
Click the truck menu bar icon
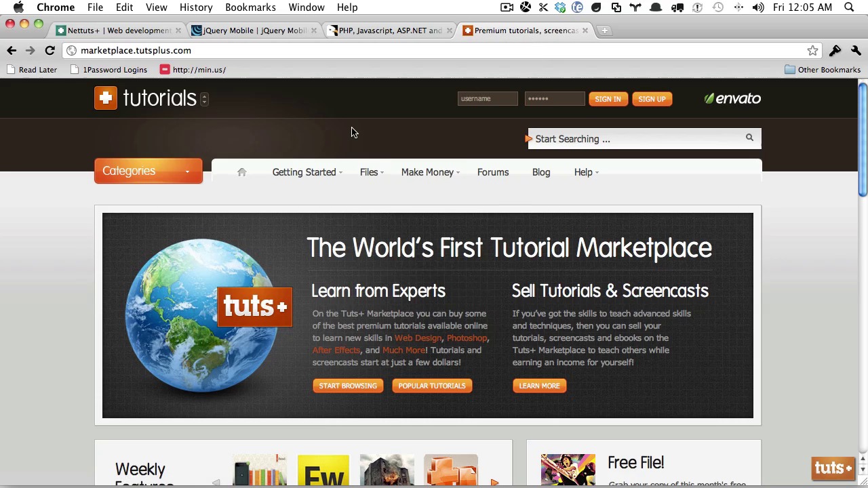point(677,7)
